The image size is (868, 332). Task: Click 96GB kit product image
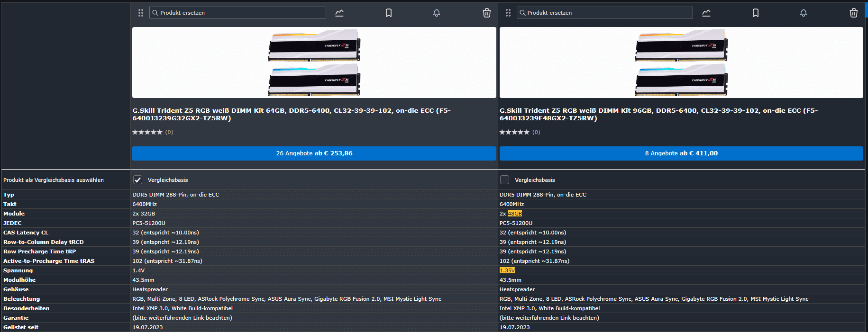[681, 63]
